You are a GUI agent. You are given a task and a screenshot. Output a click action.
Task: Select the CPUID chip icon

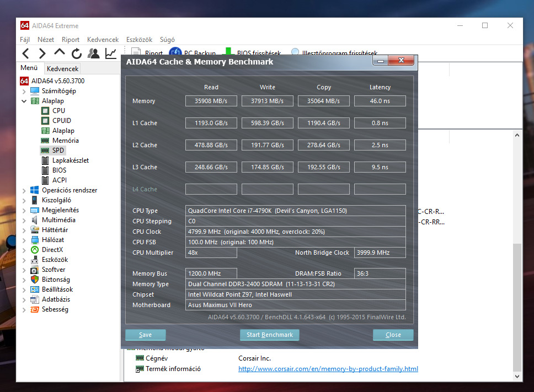(x=45, y=120)
